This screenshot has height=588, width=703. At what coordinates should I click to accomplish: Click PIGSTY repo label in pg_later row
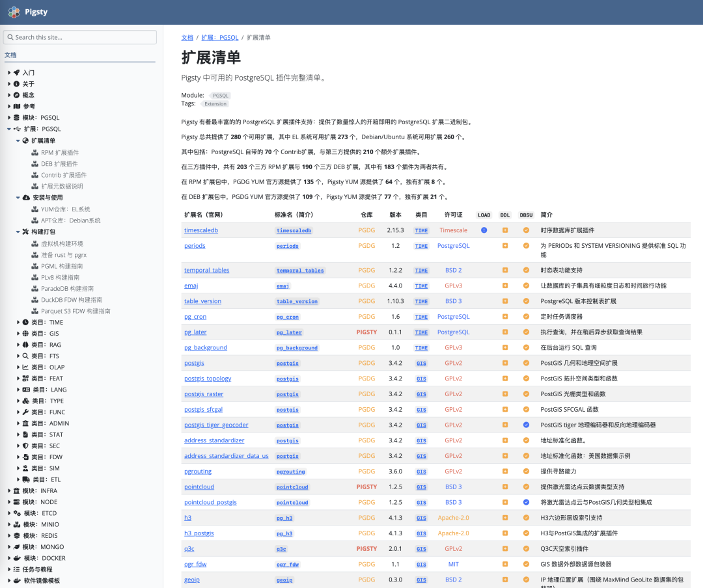click(366, 332)
